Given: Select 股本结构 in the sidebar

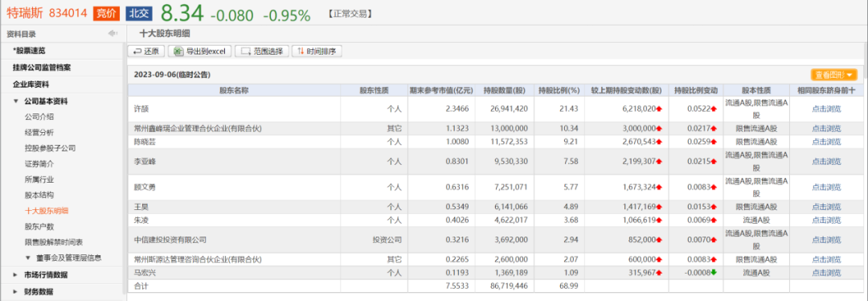Looking at the screenshot, I should (39, 195).
